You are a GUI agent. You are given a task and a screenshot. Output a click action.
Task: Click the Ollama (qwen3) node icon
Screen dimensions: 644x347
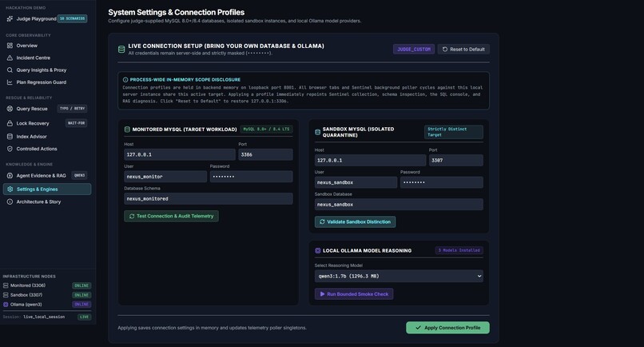(6, 305)
